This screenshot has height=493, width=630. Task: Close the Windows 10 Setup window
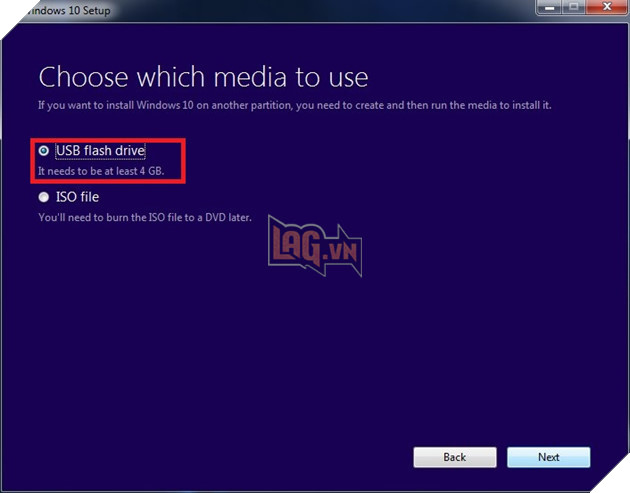pyautogui.click(x=607, y=7)
